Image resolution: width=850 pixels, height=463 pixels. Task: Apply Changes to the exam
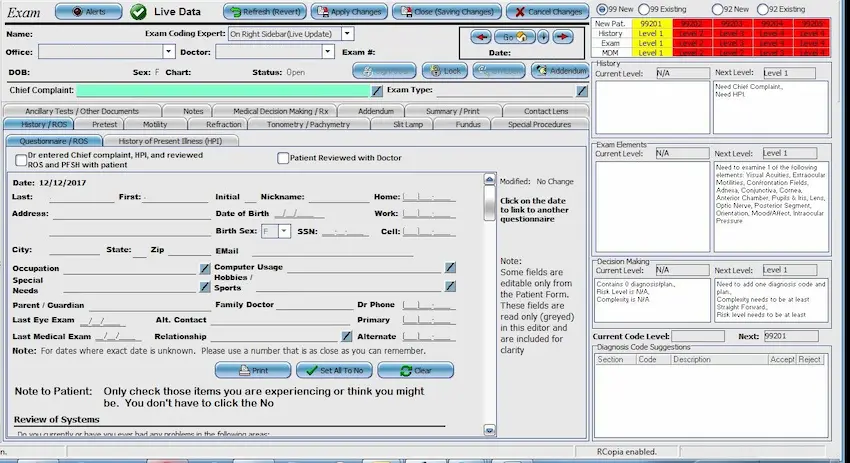pos(349,11)
